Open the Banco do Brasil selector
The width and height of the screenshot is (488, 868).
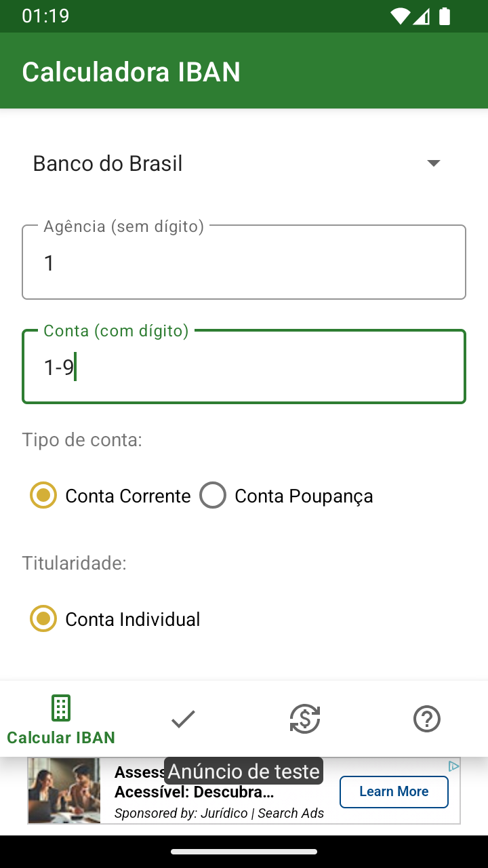[108, 163]
